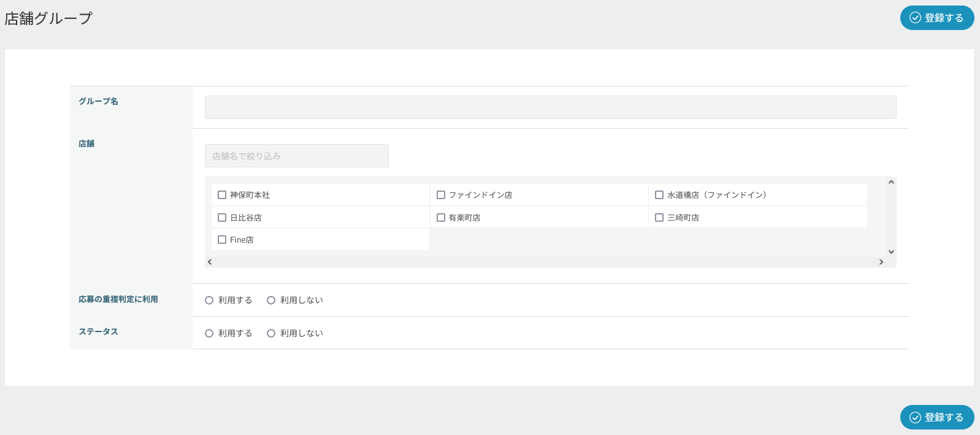Click the グループ名 text field
The width and height of the screenshot is (980, 435).
coord(550,107)
